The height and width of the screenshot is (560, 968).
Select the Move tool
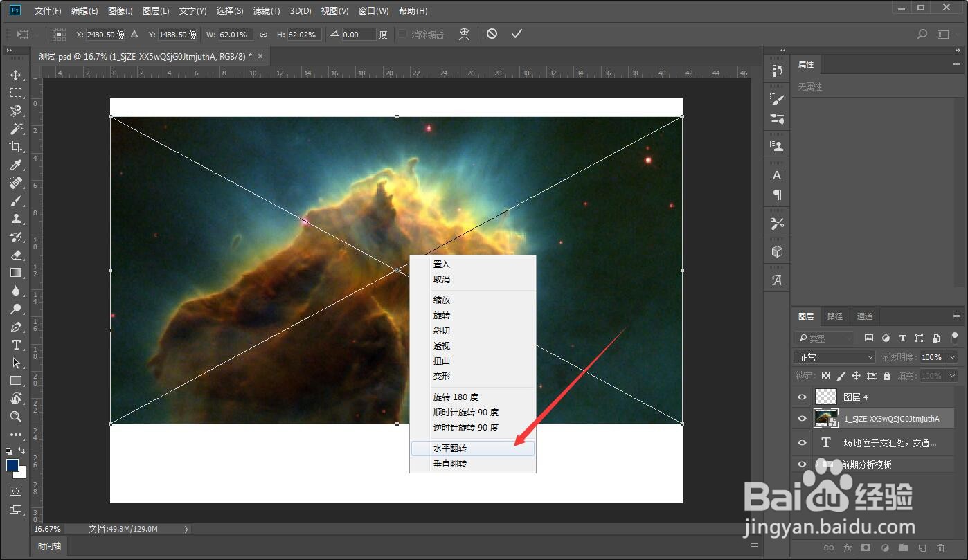(x=15, y=75)
